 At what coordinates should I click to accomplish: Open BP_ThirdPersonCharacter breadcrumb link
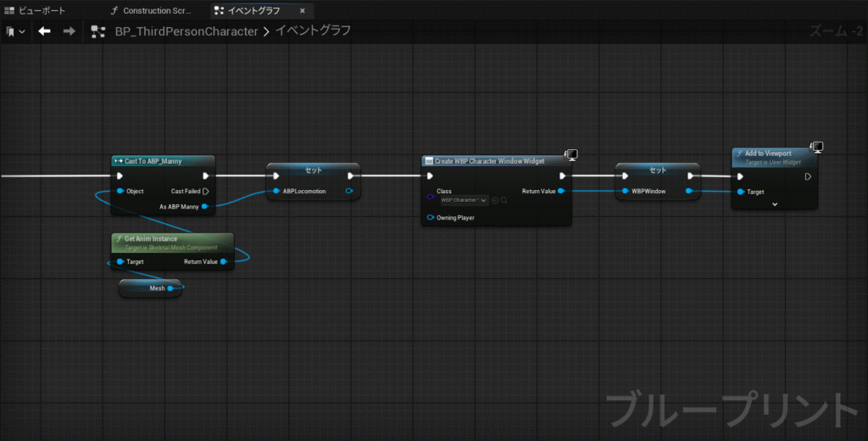[186, 31]
